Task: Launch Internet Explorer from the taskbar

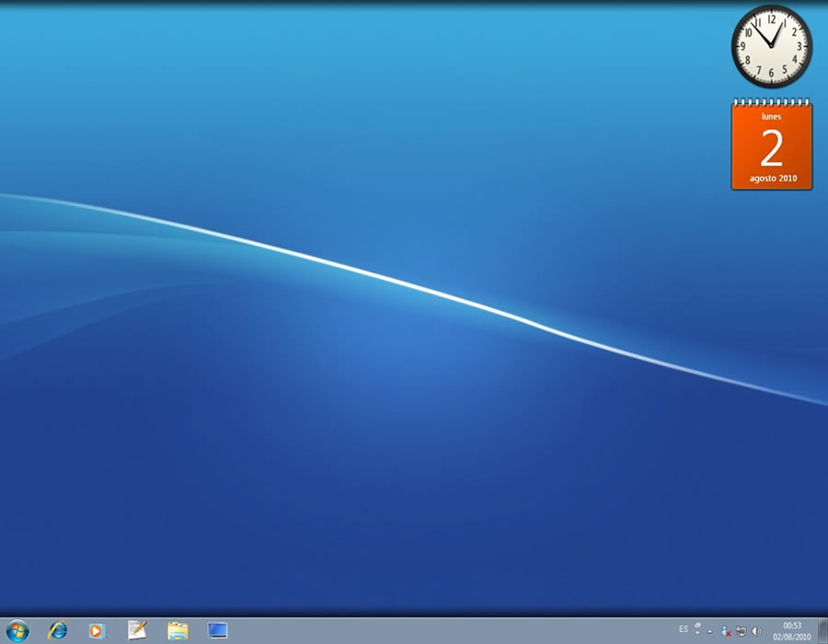Action: [58, 631]
